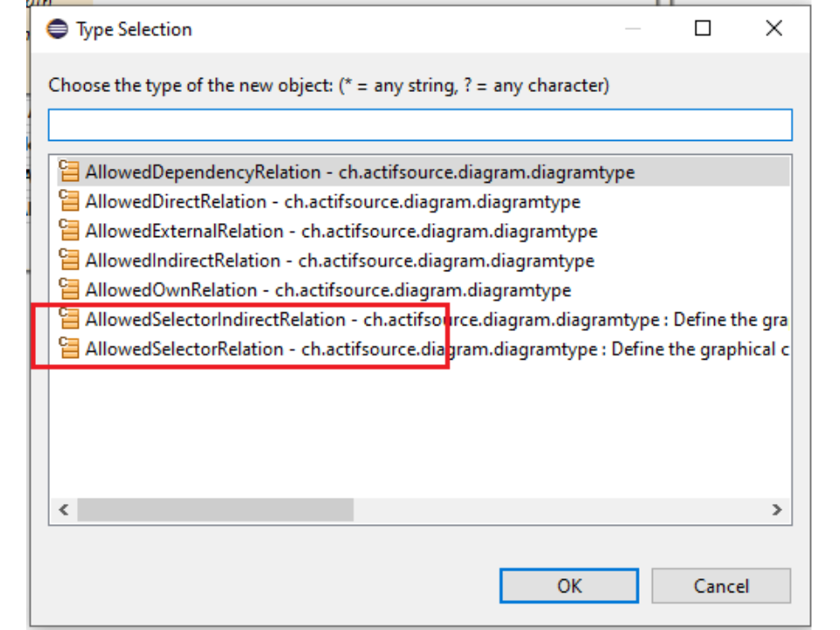Click the AllowedSelectorRelation class icon
The width and height of the screenshot is (840, 630).
[x=69, y=349]
